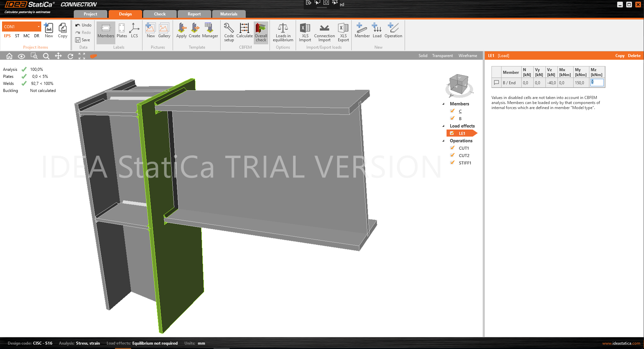Click Delete in the LE1 panel header

[634, 56]
